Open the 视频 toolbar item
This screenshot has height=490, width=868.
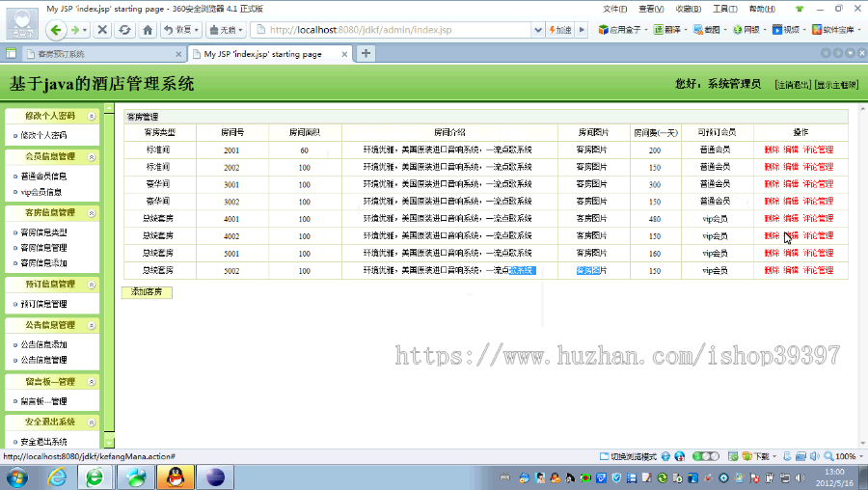tap(787, 29)
